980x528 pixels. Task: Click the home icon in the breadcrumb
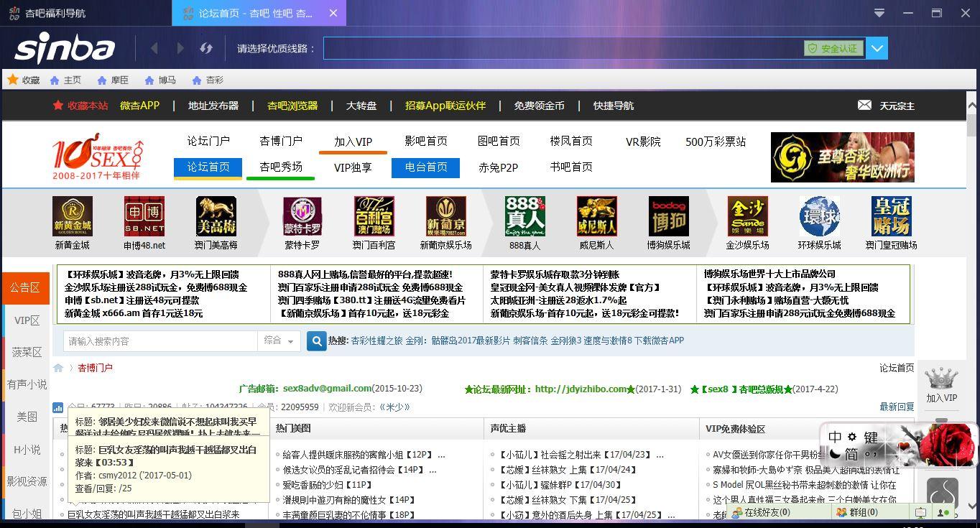(58, 368)
